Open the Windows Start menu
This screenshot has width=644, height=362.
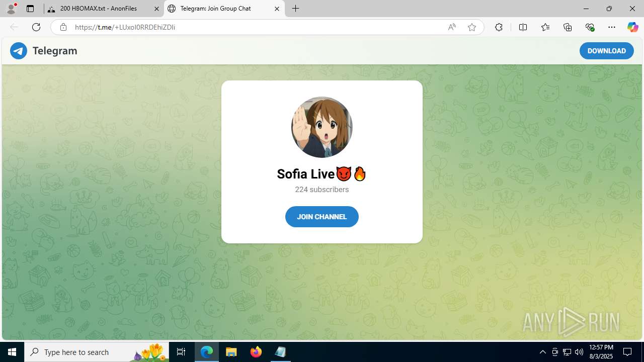(12, 352)
